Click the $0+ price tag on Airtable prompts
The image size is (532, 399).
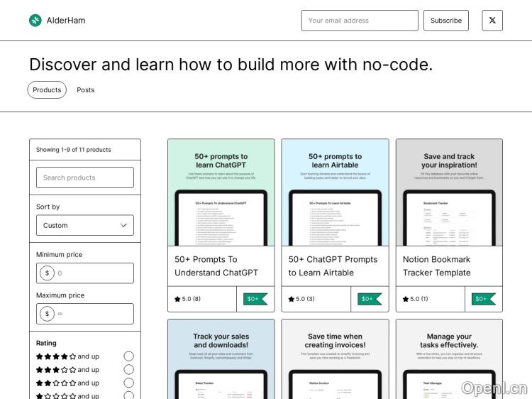[369, 299]
